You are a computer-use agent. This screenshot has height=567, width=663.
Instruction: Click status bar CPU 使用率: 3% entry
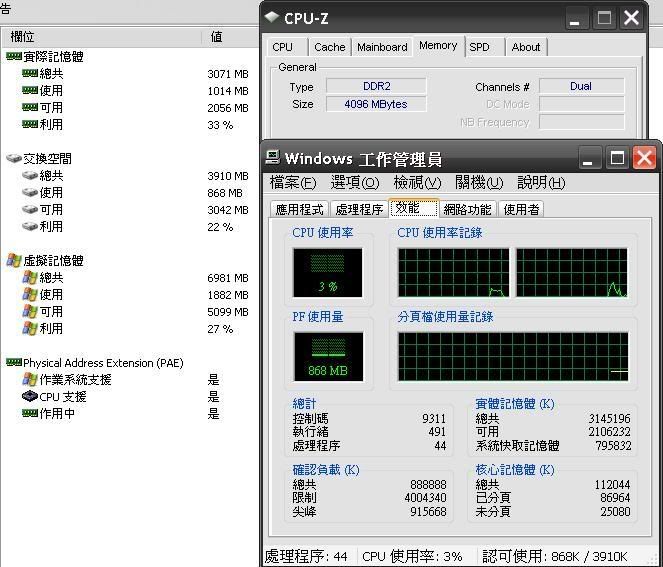412,556
